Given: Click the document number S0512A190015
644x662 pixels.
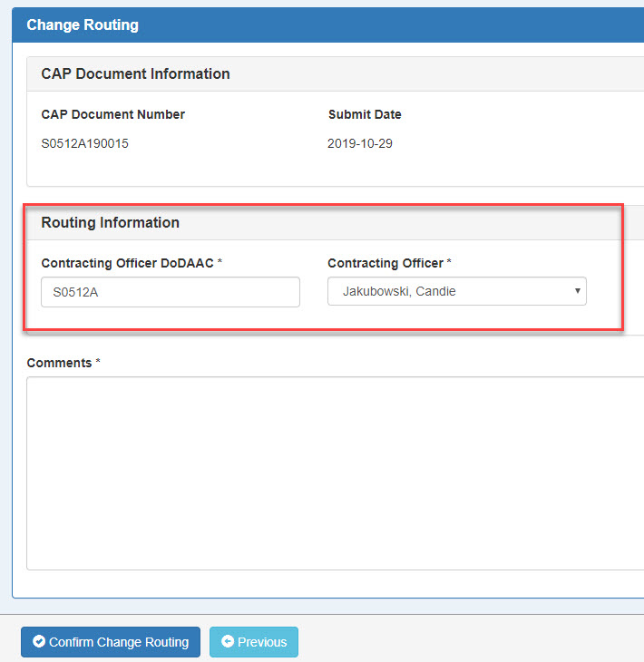Looking at the screenshot, I should click(84, 143).
